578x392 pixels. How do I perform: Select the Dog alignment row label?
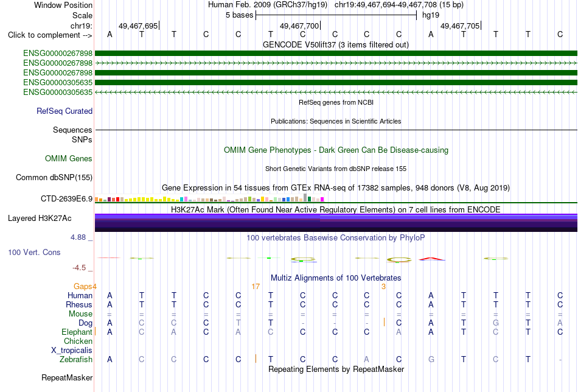(85, 323)
